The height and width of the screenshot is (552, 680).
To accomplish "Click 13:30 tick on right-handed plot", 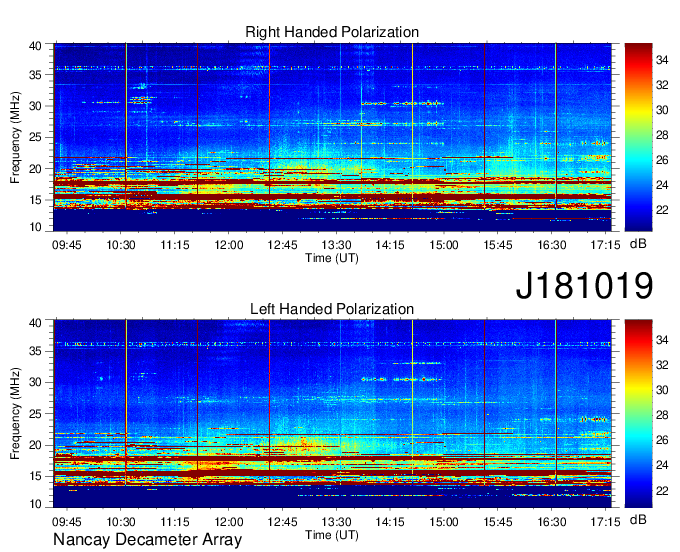I will (336, 245).
